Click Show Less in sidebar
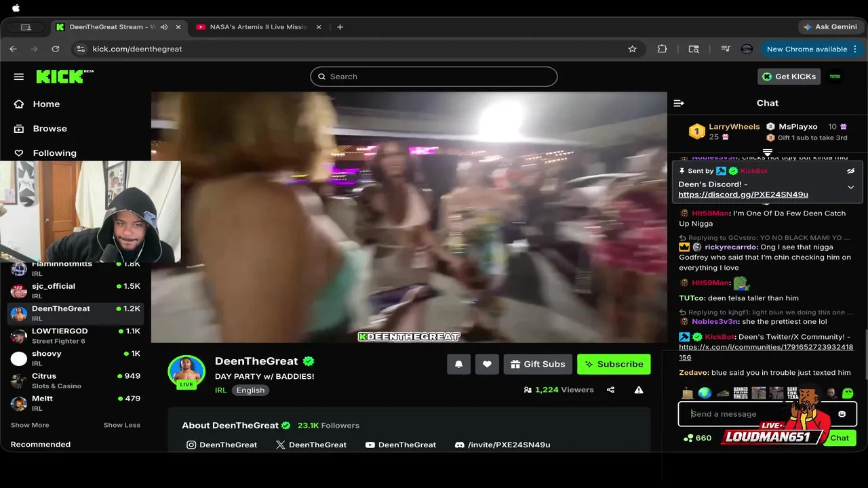Viewport: 868px width, 488px height. click(x=122, y=425)
